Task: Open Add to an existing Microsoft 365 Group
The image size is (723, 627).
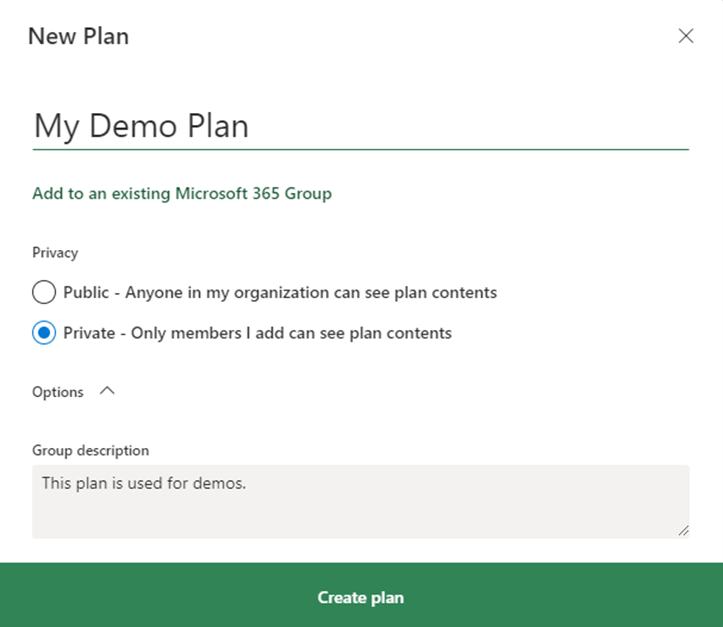Action: 182,193
